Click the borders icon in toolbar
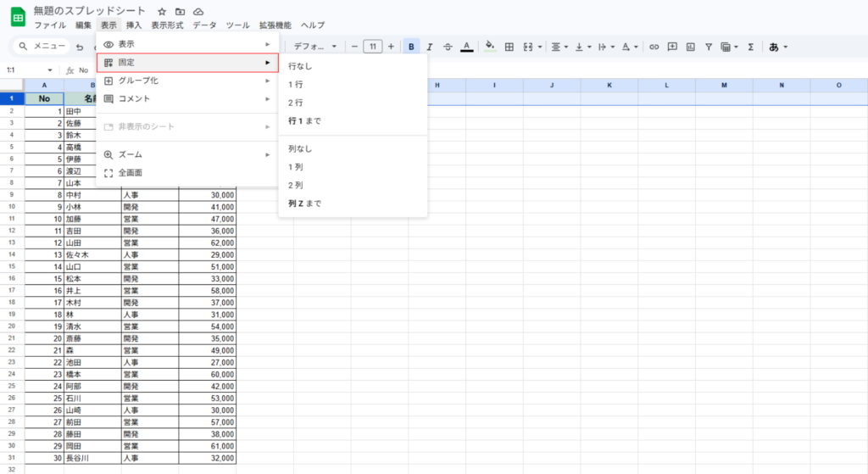Screen dimensions: 868x474 pyautogui.click(x=509, y=47)
